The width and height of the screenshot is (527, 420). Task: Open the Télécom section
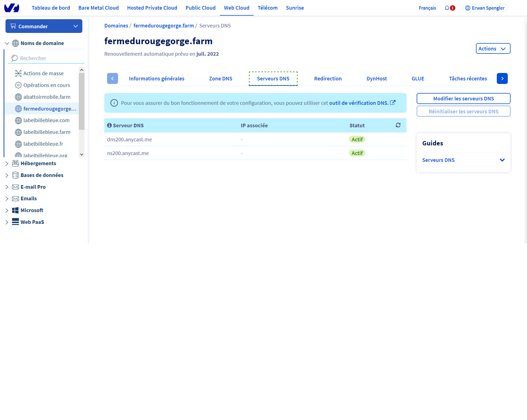pyautogui.click(x=268, y=8)
